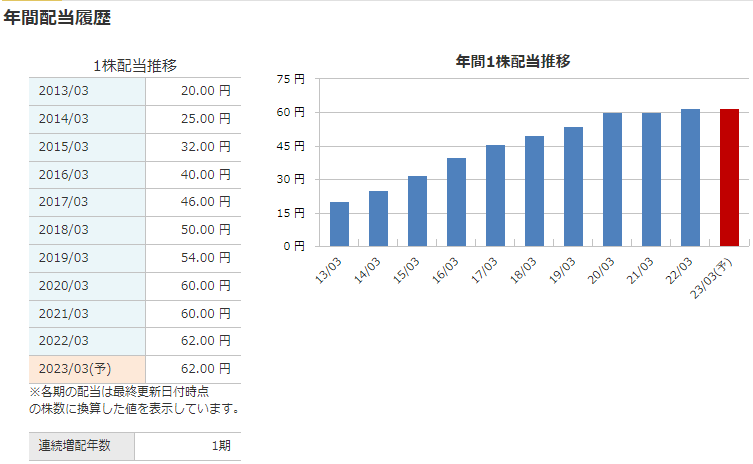
Task: Click the 22/03 x-axis label
Action: [x=679, y=270]
